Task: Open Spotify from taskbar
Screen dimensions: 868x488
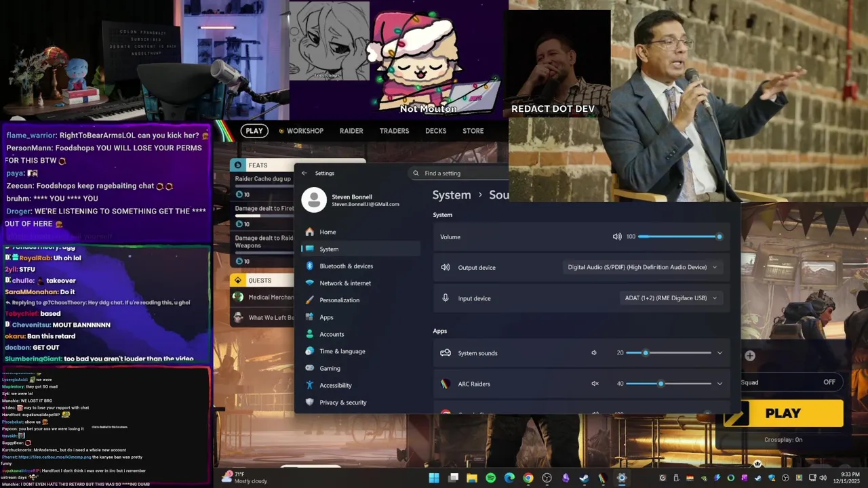Action: click(x=491, y=478)
